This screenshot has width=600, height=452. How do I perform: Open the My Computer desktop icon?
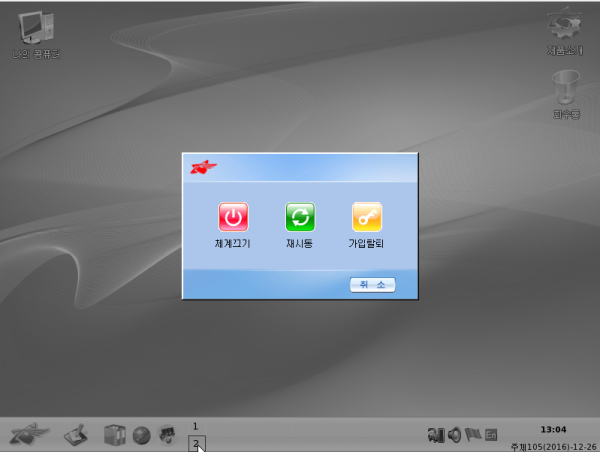[36, 28]
